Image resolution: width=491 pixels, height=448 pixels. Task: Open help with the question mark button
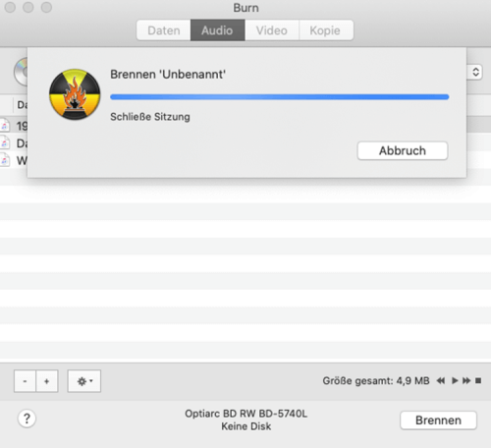pos(27,419)
